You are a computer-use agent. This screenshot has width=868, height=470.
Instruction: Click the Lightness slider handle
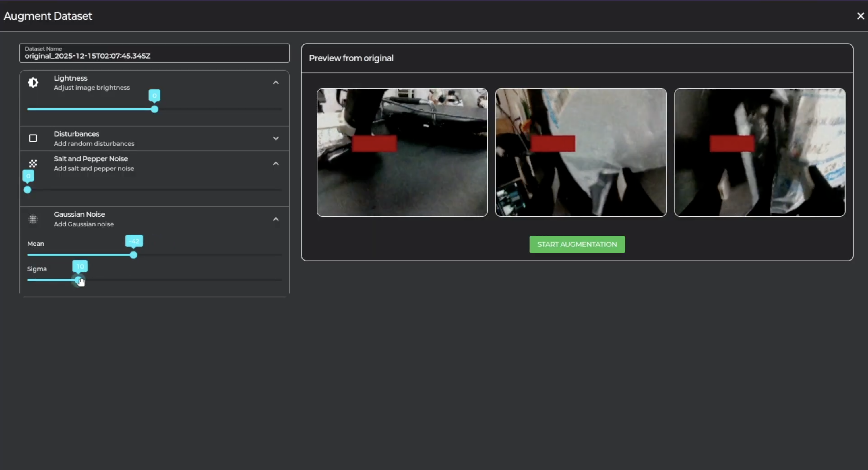point(154,109)
